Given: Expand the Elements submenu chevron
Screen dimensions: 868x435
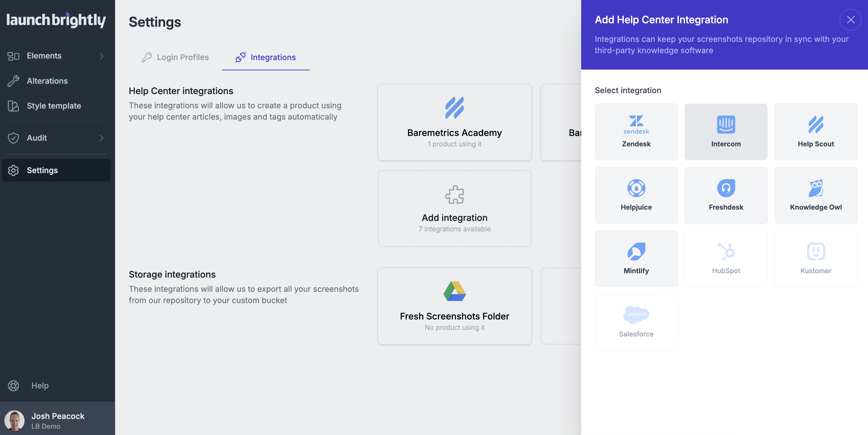Looking at the screenshot, I should click(101, 56).
